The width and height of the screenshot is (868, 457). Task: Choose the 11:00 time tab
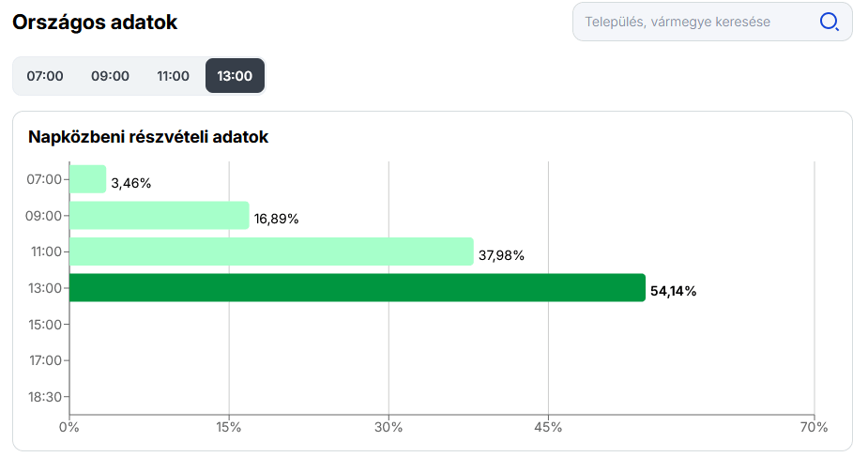pos(173,76)
